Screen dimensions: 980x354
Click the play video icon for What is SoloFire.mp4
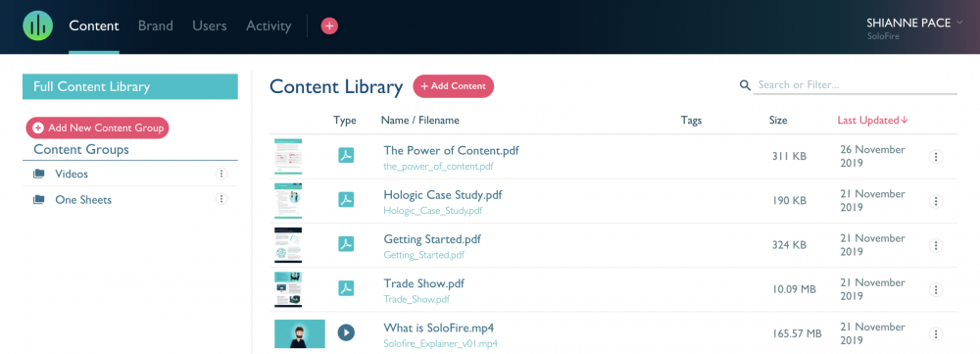(346, 332)
